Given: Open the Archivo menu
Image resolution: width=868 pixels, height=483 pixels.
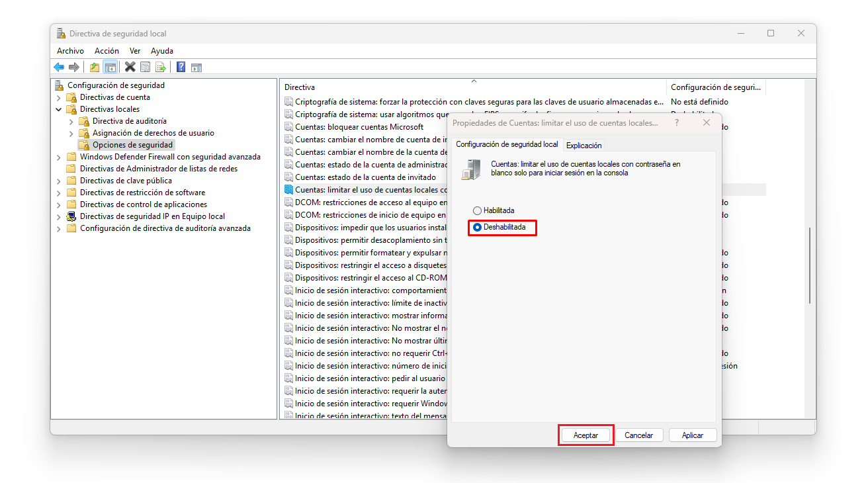Looking at the screenshot, I should pyautogui.click(x=70, y=51).
